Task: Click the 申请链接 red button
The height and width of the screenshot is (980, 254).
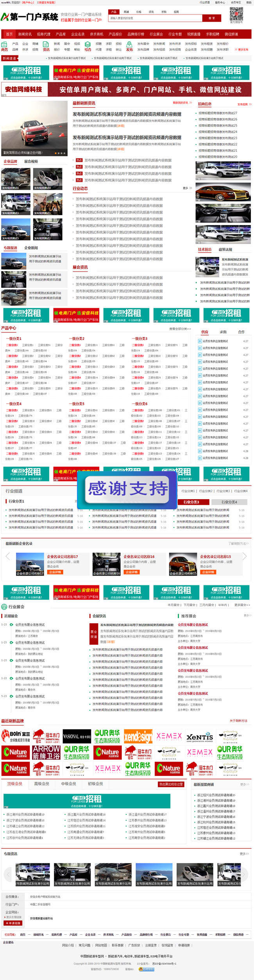Action: [13, 923]
